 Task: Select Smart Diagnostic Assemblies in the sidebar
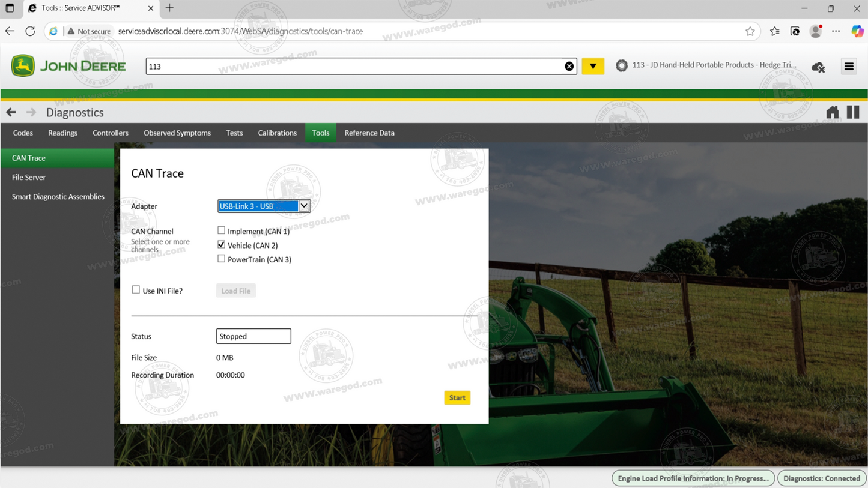point(58,196)
